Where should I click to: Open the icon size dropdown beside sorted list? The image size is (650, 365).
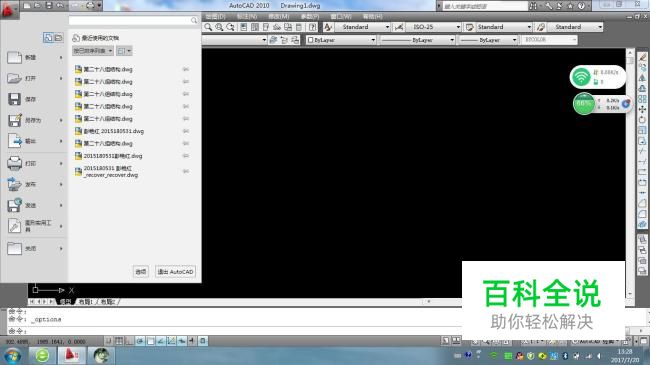pos(124,51)
